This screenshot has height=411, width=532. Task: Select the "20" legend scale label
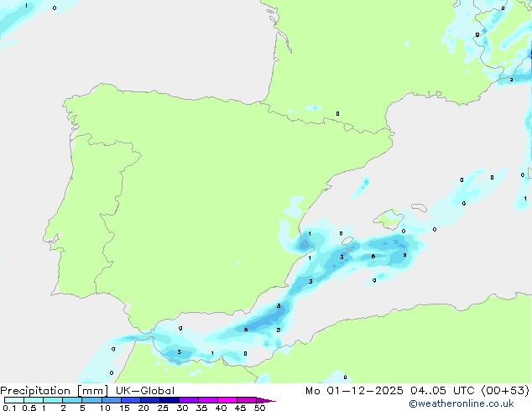pyautogui.click(x=143, y=408)
